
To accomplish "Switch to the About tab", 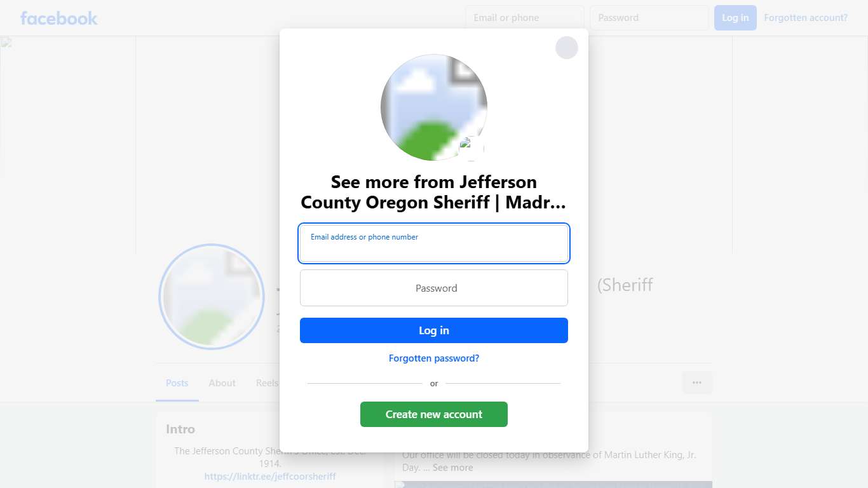I will click(222, 383).
